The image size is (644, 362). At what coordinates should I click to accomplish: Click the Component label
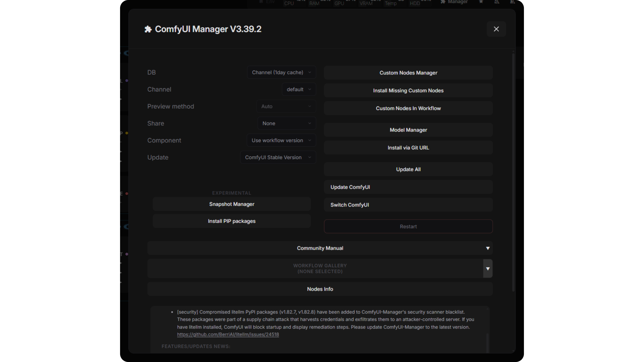[164, 140]
